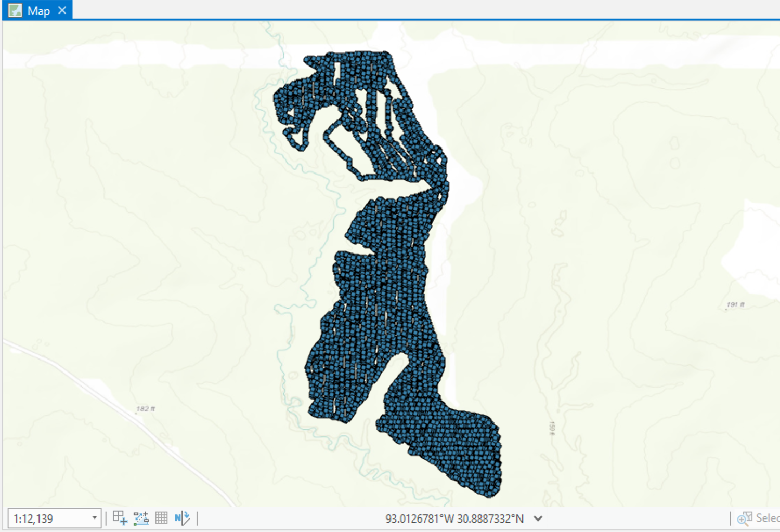
Task: Open the coordinate display units chevron
Action: 538,518
